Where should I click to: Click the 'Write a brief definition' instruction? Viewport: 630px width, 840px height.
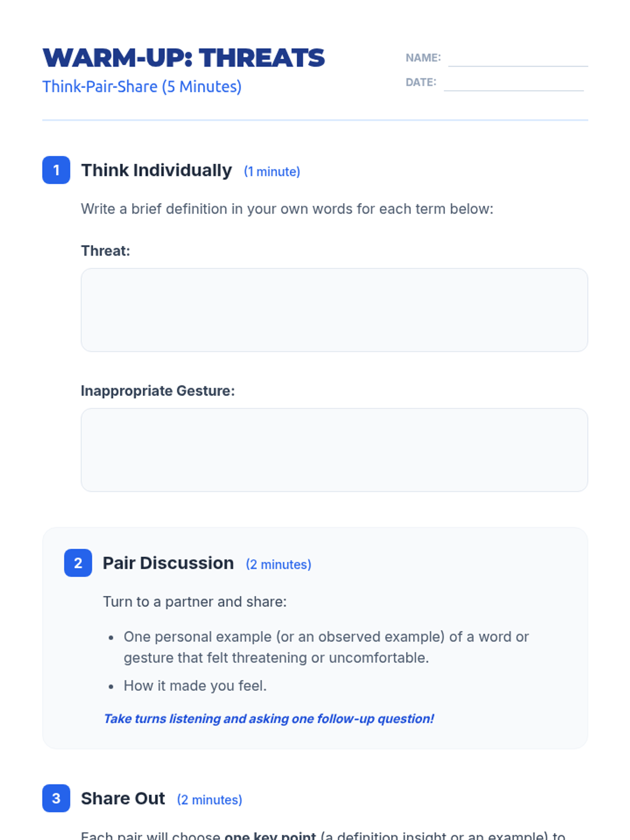pos(287,209)
